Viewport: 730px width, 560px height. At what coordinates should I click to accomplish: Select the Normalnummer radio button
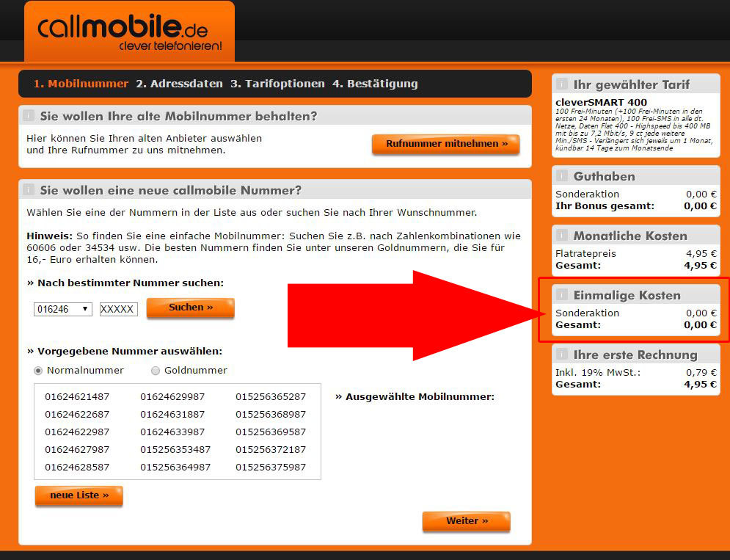coord(38,371)
